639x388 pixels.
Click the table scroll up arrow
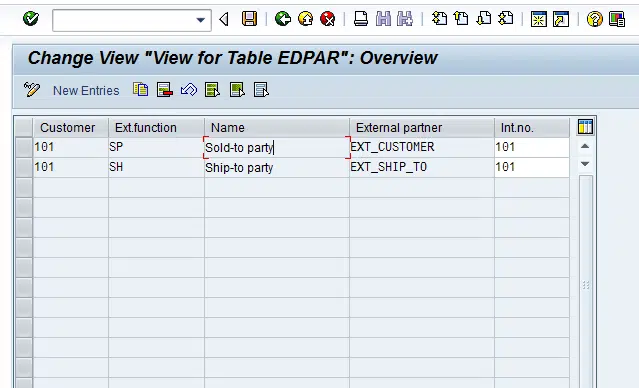click(585, 146)
